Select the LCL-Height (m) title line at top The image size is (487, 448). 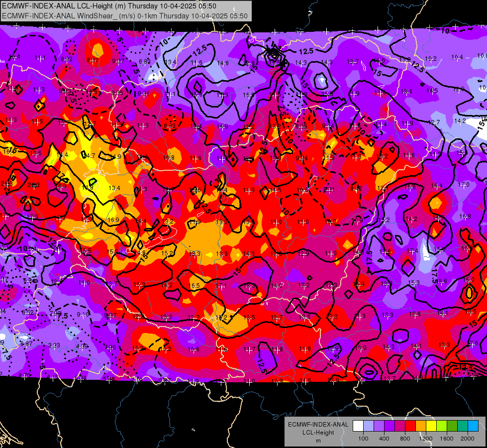tap(109, 6)
